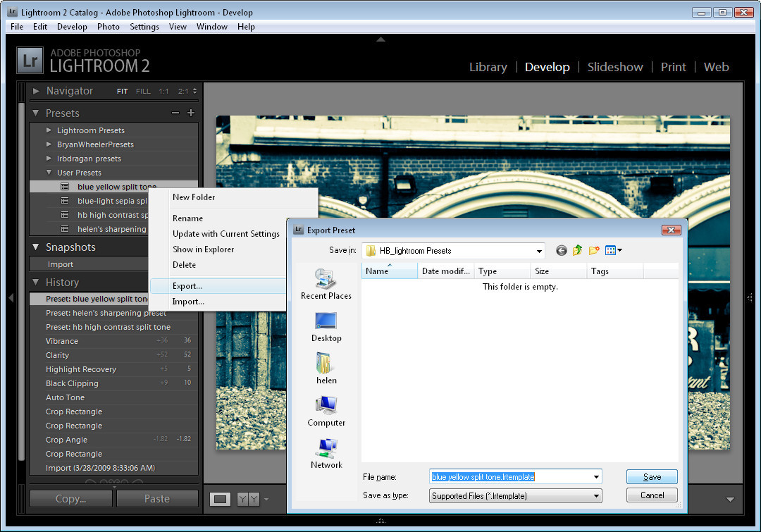
Task: Open the File name dropdown arrow
Action: (x=596, y=477)
